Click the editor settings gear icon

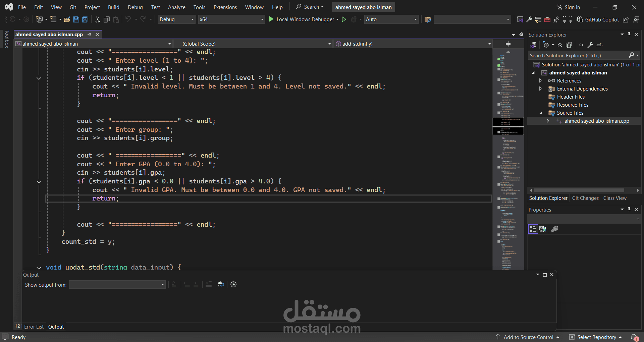click(x=521, y=35)
